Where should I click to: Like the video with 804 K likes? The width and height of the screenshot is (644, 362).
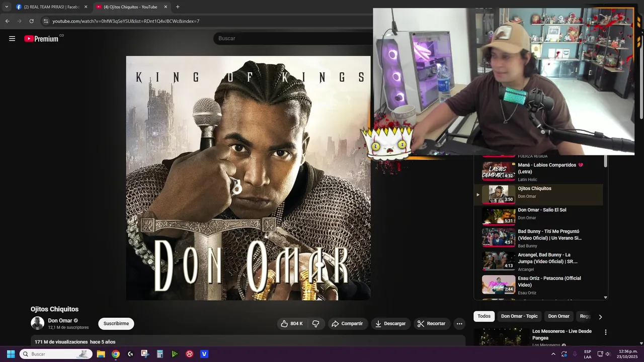coord(292,324)
